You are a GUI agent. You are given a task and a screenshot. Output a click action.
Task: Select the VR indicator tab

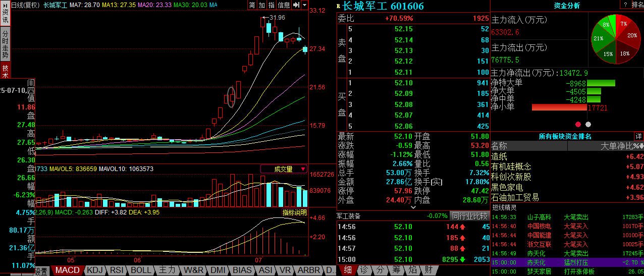(x=285, y=270)
